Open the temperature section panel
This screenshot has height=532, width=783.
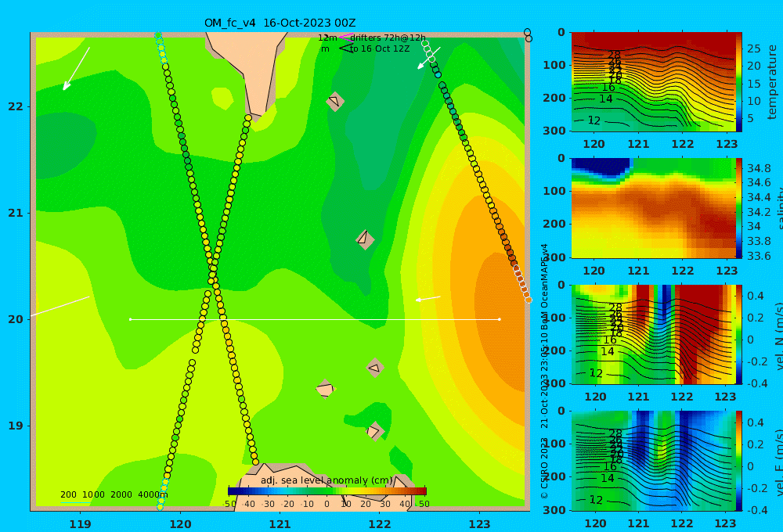[x=653, y=82]
